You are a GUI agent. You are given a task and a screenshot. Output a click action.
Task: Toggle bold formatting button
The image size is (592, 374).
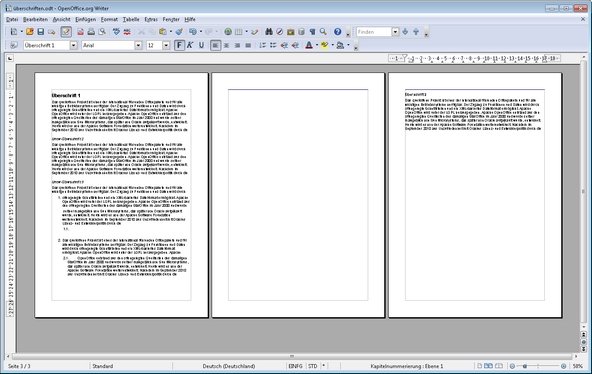point(179,45)
